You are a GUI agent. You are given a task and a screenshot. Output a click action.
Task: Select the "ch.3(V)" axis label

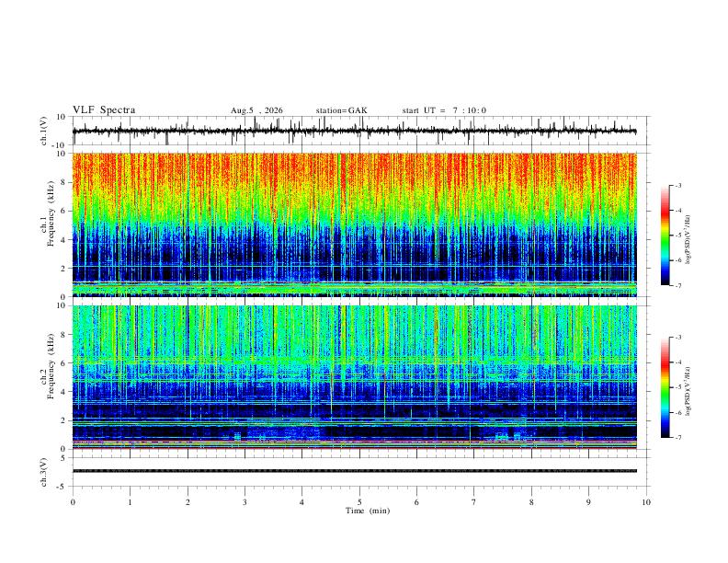point(44,472)
